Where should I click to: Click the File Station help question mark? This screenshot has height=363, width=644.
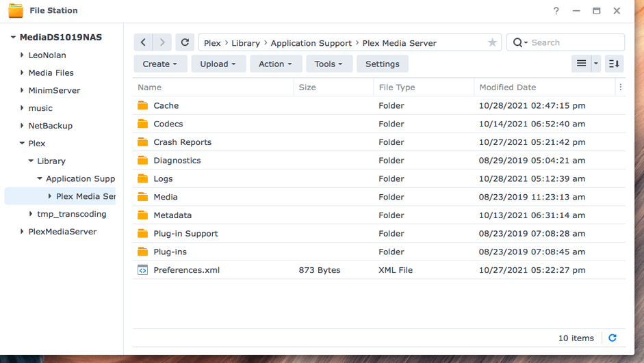556,11
